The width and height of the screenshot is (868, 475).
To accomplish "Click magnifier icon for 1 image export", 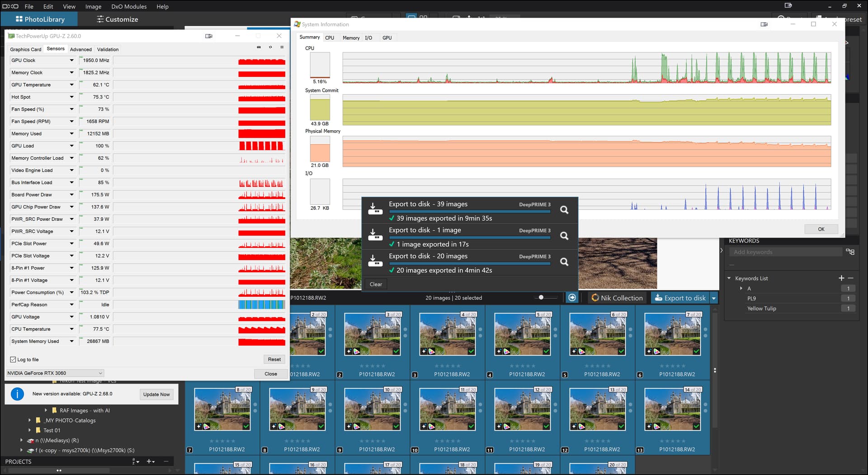I will [564, 236].
